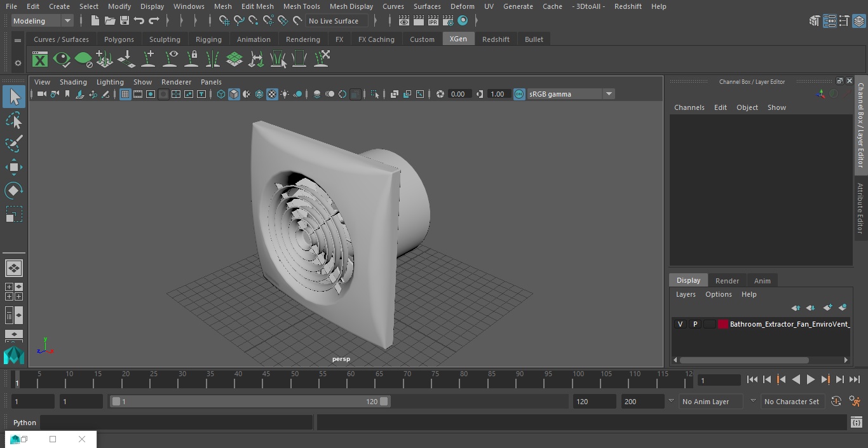Image resolution: width=868 pixels, height=448 pixels.
Task: Click the Snap to Grids magnet icon
Action: coord(224,21)
